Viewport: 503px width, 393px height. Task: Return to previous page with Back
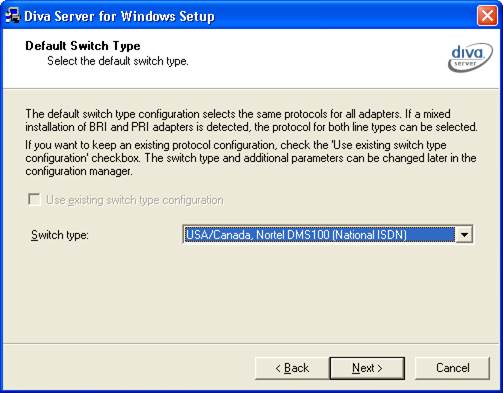(x=292, y=368)
